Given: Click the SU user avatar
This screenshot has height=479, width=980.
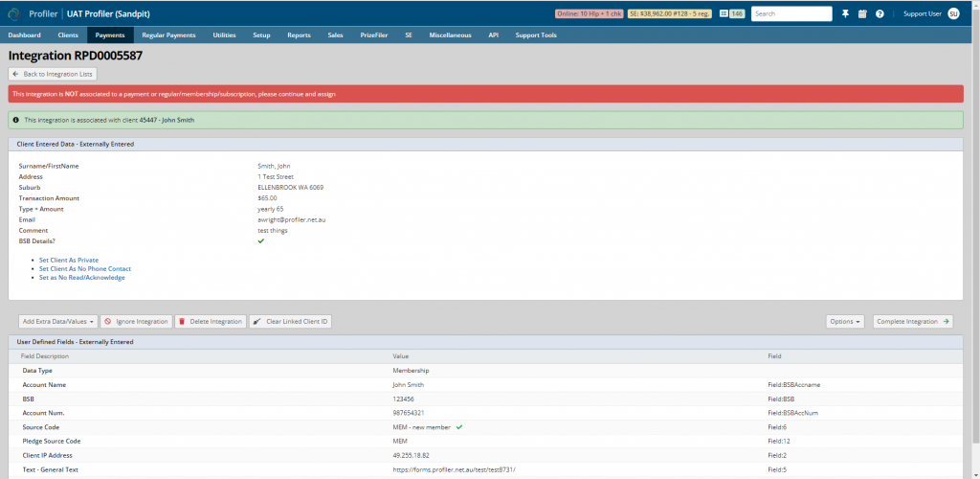Looking at the screenshot, I should 953,13.
